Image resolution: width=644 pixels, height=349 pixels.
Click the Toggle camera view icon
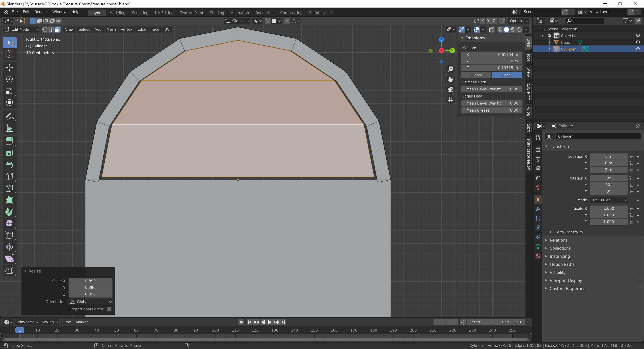point(450,89)
